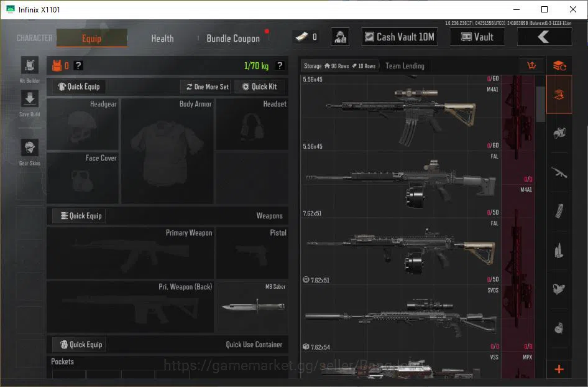Click the Quick Kit button
This screenshot has height=387, width=588.
coord(259,86)
